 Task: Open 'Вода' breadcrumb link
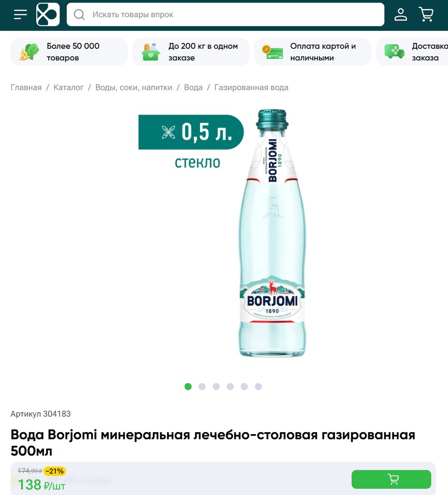tap(194, 87)
